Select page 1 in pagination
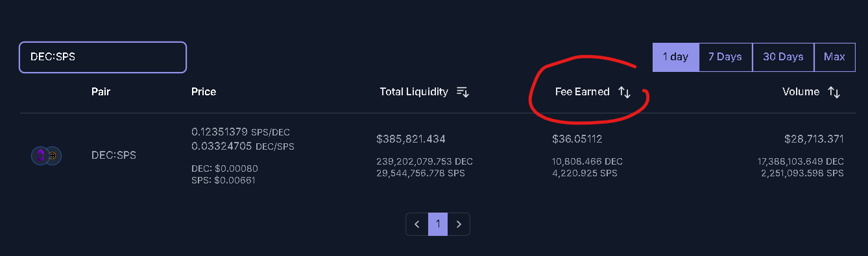Screen dimensions: 868x256 click(x=438, y=224)
